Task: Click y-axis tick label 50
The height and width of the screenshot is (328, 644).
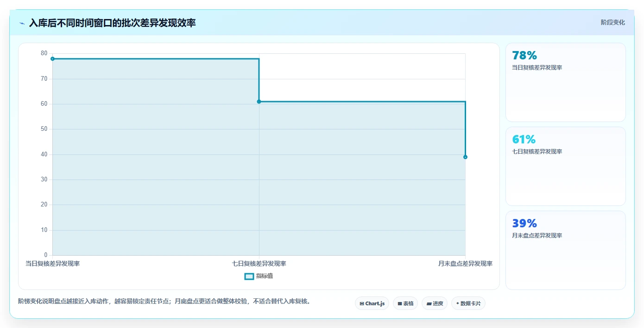Action: (44, 129)
